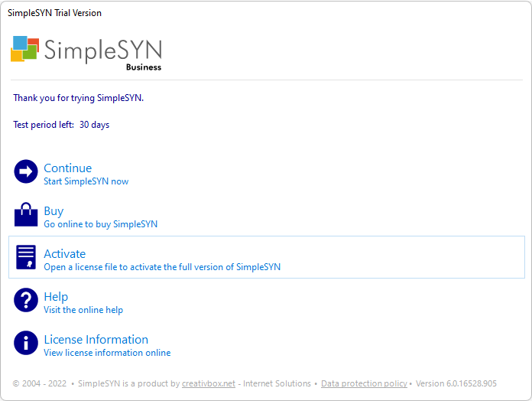This screenshot has width=532, height=401.
Task: Open the Help heading
Action: coord(56,297)
